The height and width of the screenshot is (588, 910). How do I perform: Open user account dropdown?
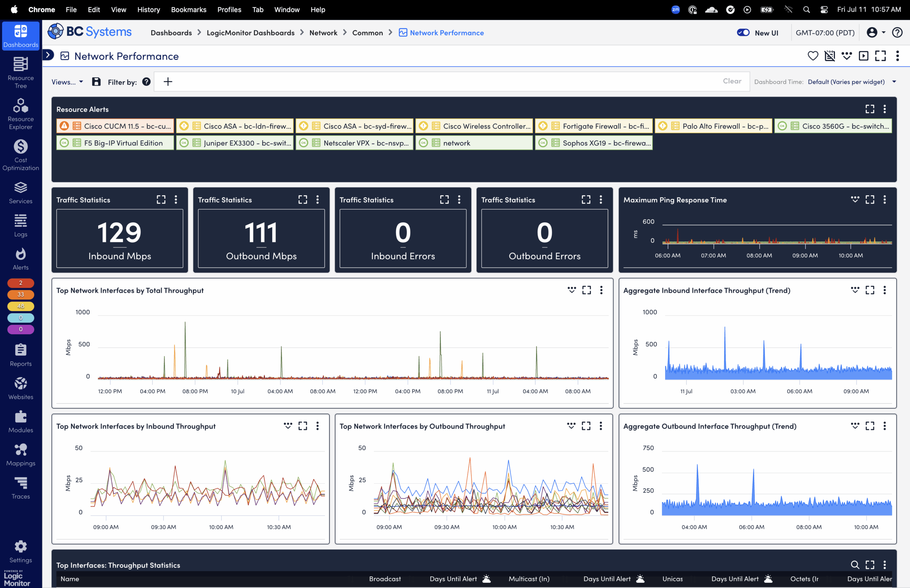click(x=876, y=32)
